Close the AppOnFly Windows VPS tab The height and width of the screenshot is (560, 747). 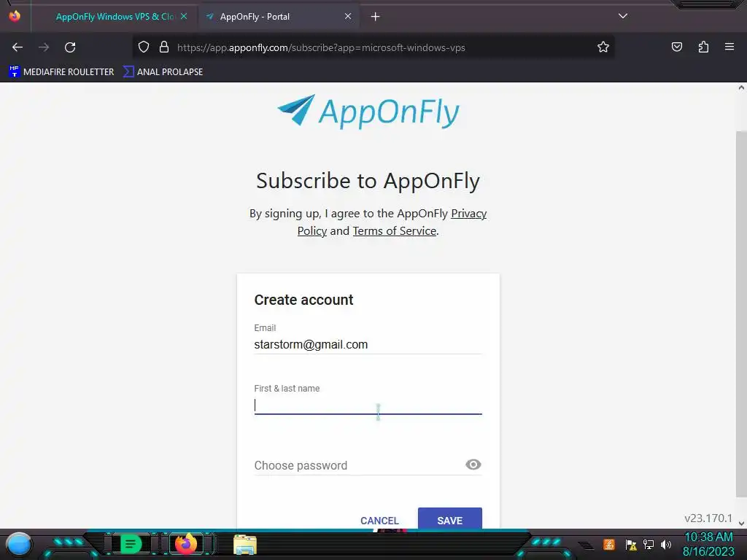point(184,17)
